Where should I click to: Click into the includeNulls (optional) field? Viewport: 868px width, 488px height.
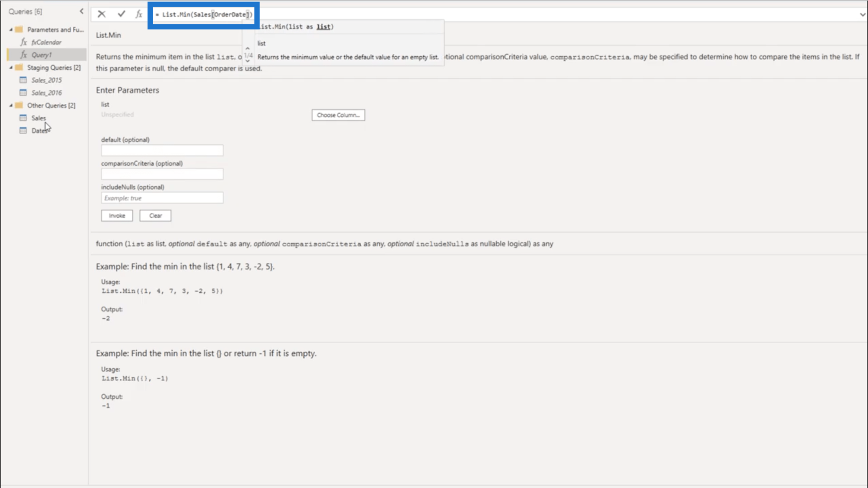162,198
